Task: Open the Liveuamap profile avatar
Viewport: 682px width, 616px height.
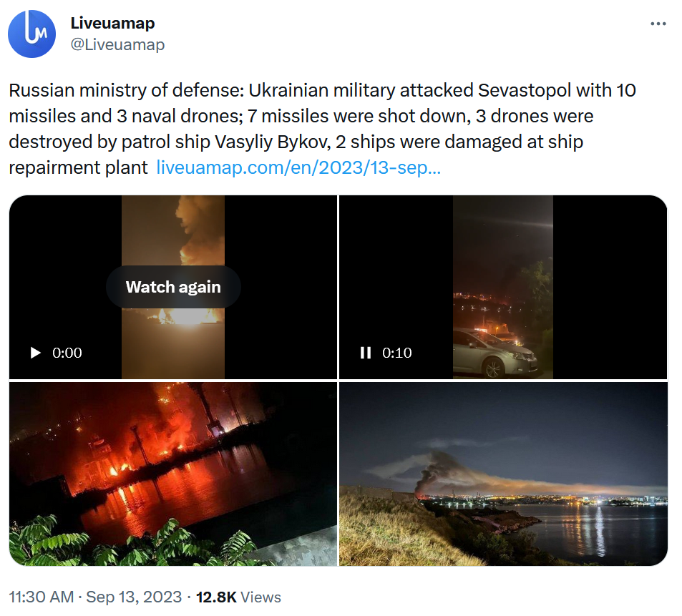Action: (31, 34)
